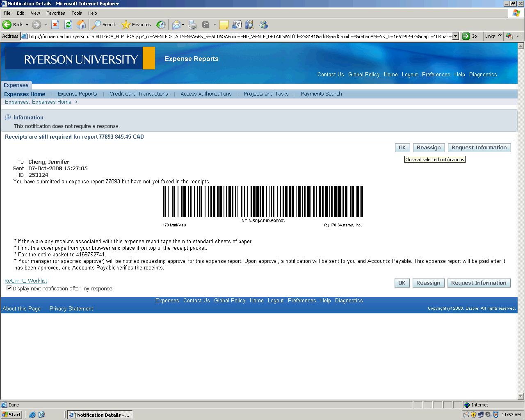Switch to Credit Card Transactions tab
Image resolution: width=525 pixels, height=420 pixels.
pyautogui.click(x=139, y=94)
